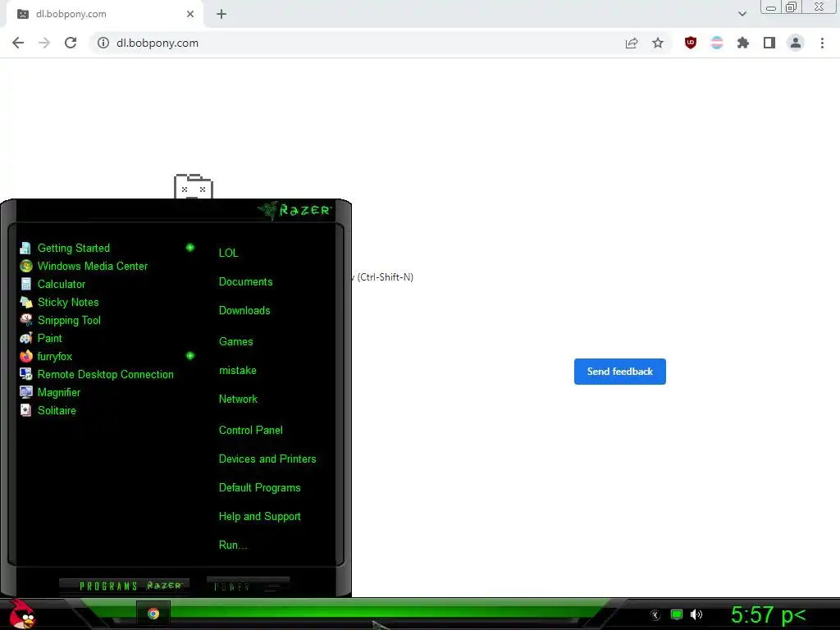Select the dl.bobpony.com tab
The image size is (840, 630).
tap(104, 14)
